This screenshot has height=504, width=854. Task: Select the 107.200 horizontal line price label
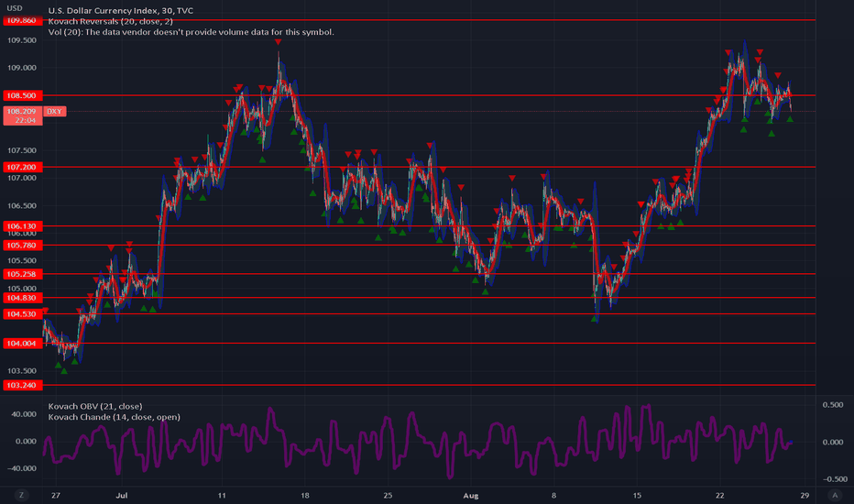click(x=22, y=168)
